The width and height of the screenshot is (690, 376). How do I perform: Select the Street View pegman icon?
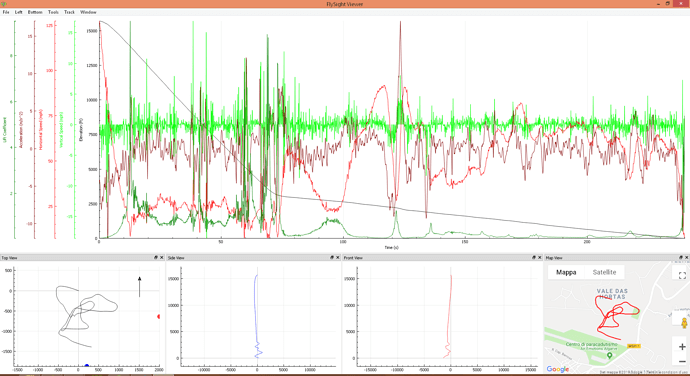click(684, 323)
